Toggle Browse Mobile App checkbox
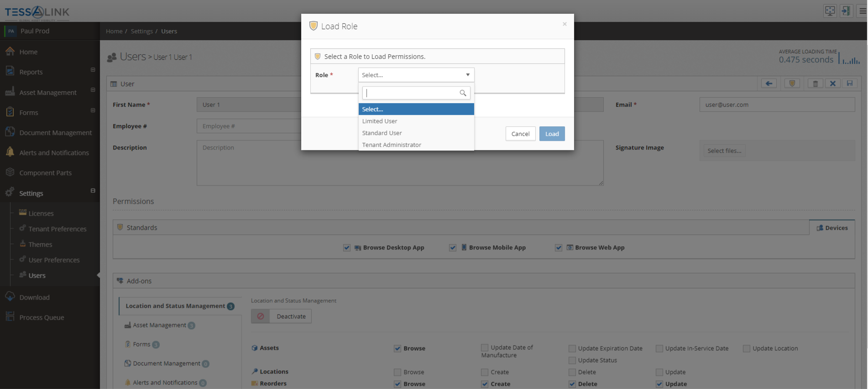The image size is (868, 389). click(453, 248)
